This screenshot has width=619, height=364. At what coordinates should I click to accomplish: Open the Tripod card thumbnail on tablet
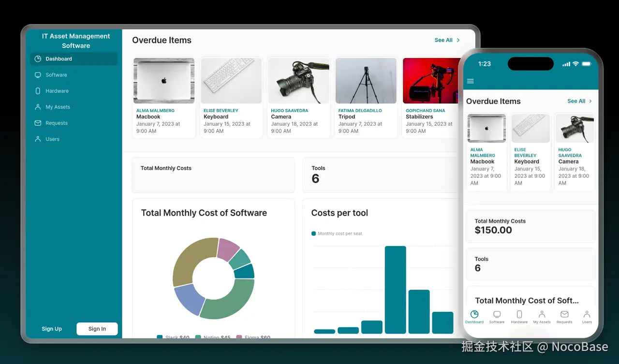pyautogui.click(x=366, y=81)
